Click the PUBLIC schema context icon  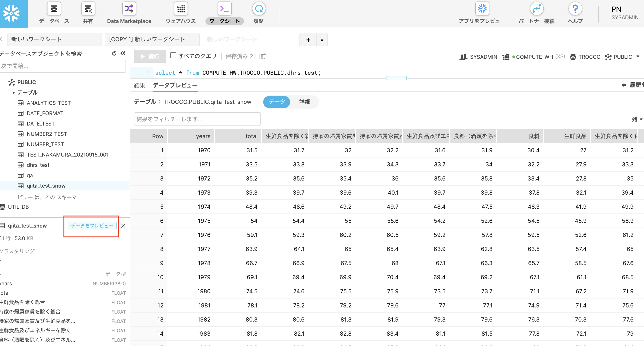coord(608,57)
